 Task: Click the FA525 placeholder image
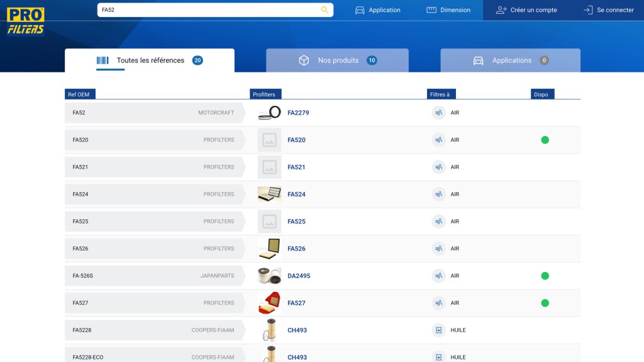pyautogui.click(x=269, y=222)
